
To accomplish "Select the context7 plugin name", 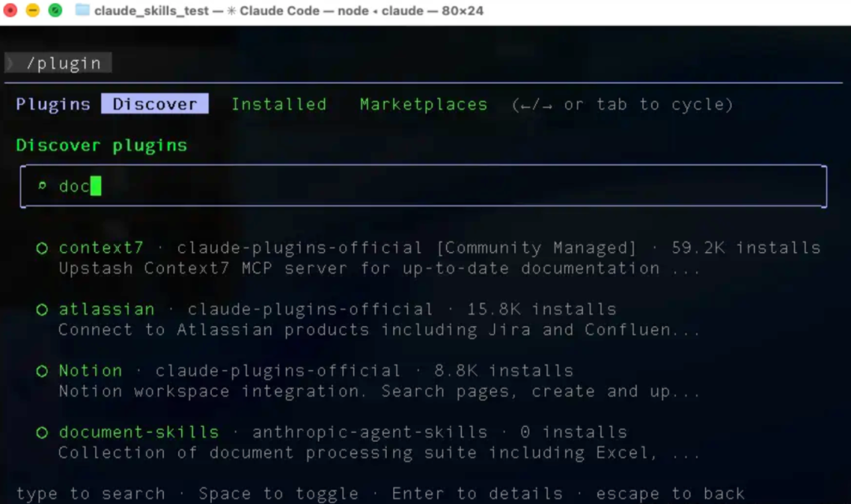I will click(101, 247).
